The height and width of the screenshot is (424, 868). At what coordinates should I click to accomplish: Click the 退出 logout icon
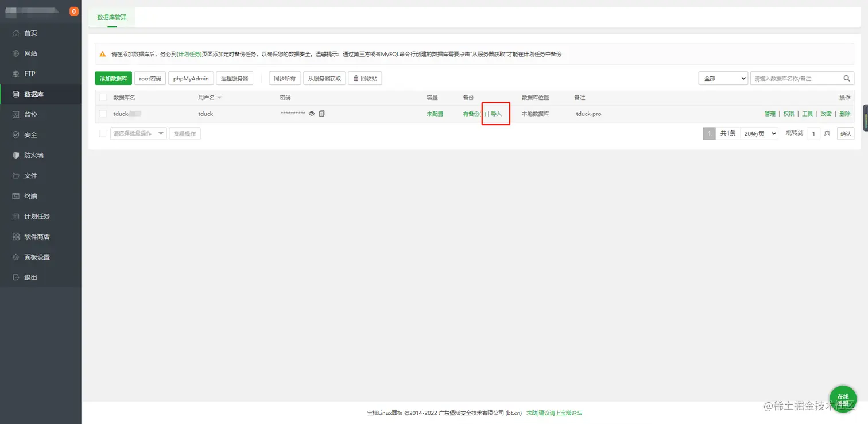click(16, 277)
